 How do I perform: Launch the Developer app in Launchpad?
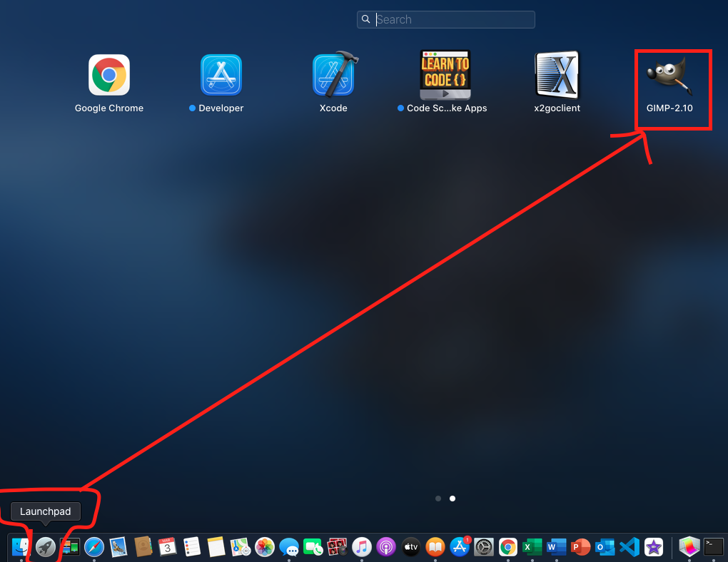coord(221,75)
